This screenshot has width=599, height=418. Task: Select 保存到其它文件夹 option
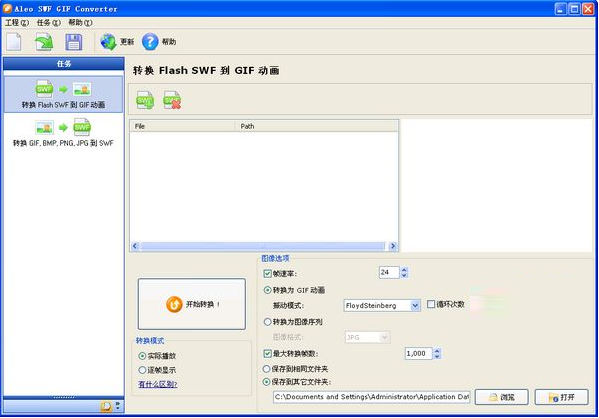tap(297, 382)
